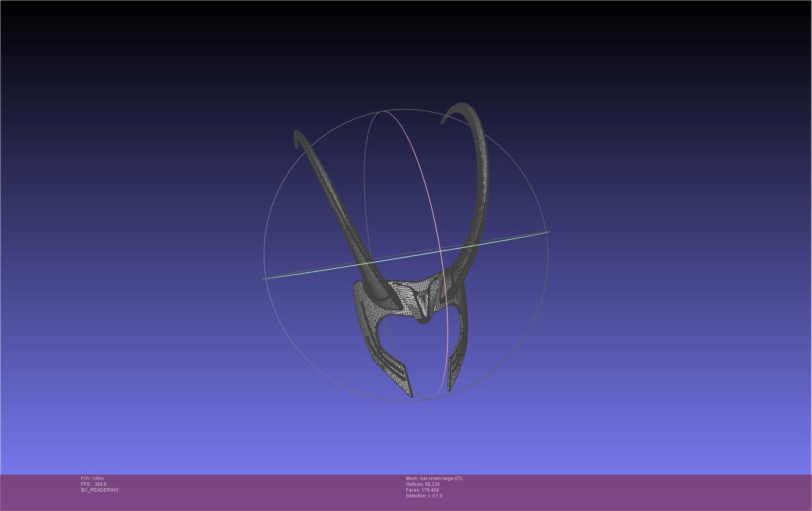The width and height of the screenshot is (812, 511).
Task: Click the 'Faces: 176,458' count
Action: (x=422, y=490)
